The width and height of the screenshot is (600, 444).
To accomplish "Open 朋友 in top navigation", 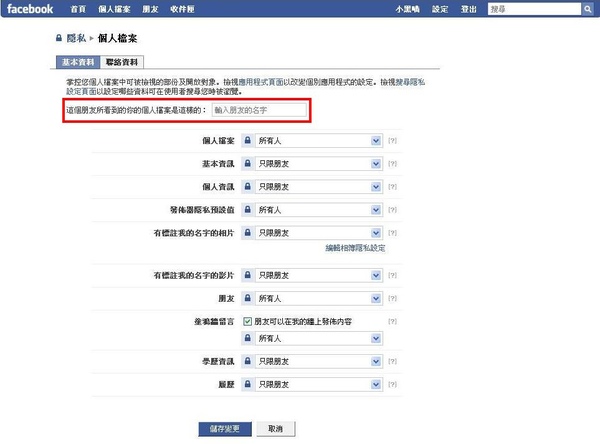I will click(x=150, y=9).
